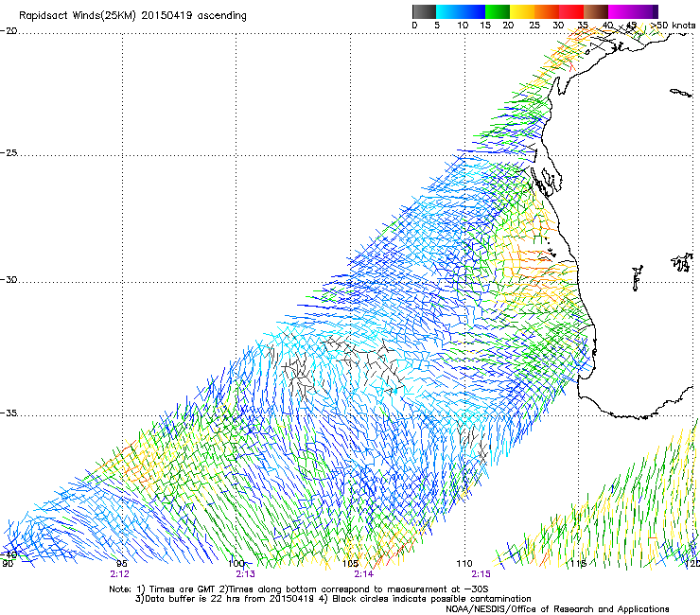
Task: Click the '25' legend scale label
Action: tap(534, 26)
